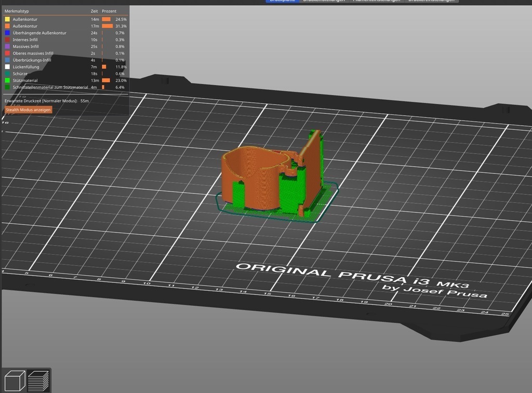This screenshot has height=393, width=532.
Task: Click the Erwartete Druckzeit [Normaler Modus] label
Action: [x=41, y=101]
